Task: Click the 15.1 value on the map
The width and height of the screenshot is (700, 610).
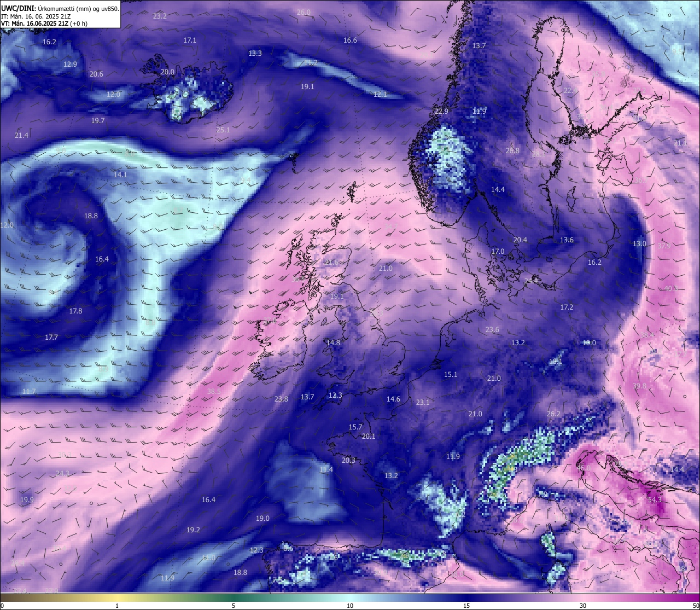Action: tap(451, 374)
